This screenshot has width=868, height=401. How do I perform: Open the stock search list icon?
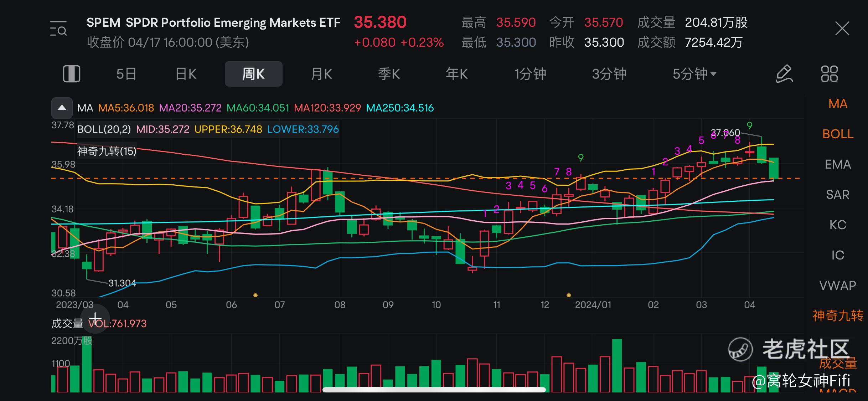click(58, 29)
